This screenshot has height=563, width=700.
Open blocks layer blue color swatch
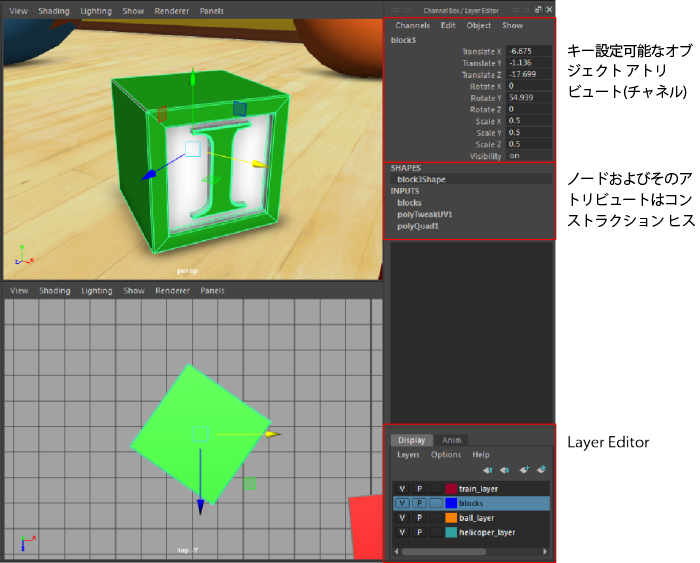coord(451,503)
